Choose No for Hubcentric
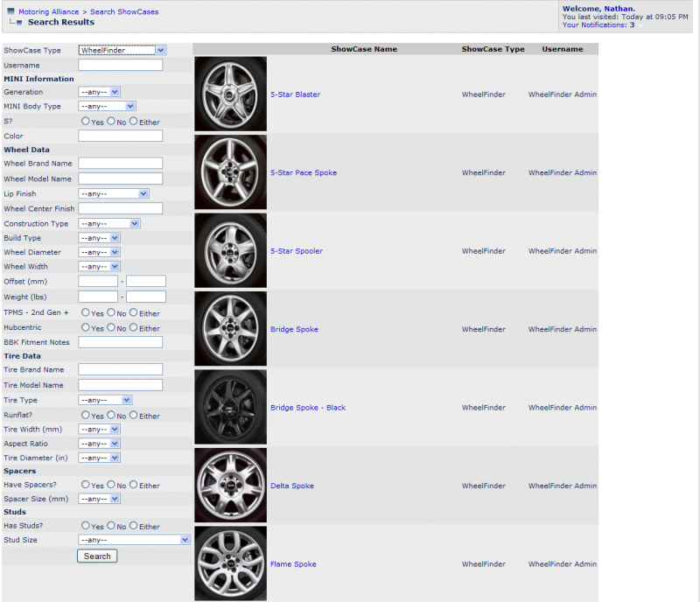 [111, 328]
